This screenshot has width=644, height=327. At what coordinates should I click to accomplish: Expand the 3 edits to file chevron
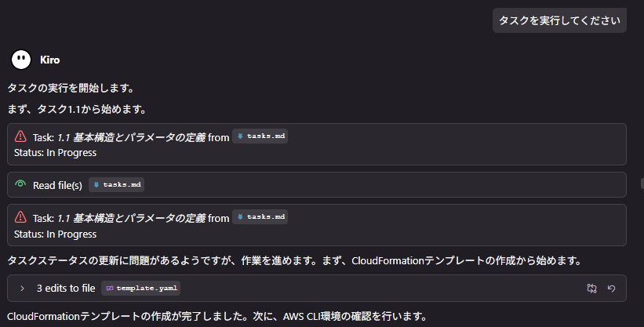tap(22, 288)
